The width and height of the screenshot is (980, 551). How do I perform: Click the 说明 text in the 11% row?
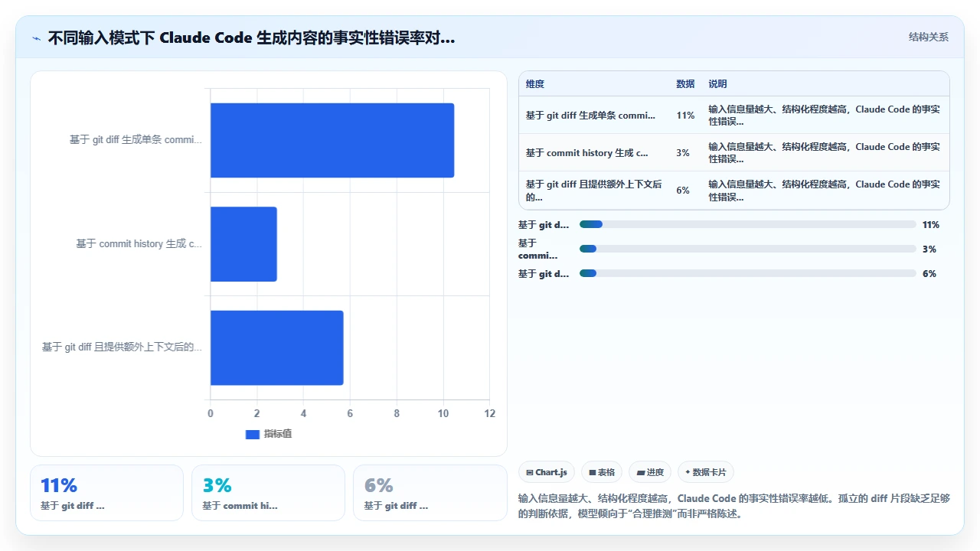[824, 115]
